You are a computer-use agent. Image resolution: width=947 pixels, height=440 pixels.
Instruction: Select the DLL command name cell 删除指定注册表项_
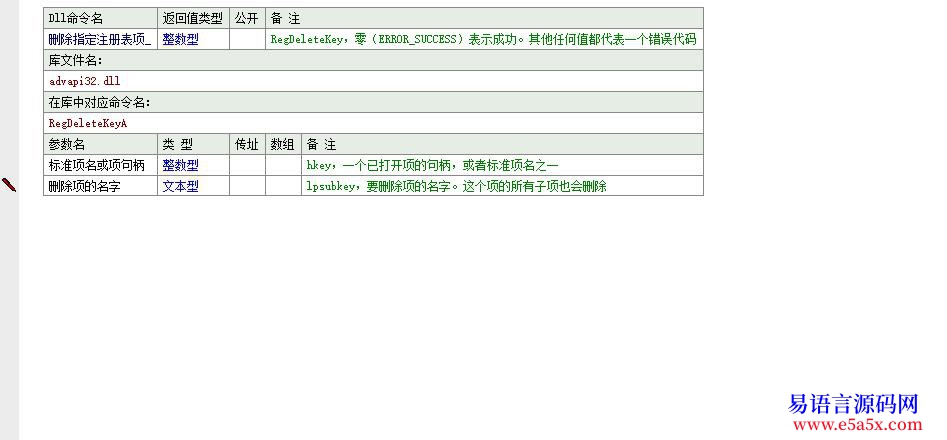click(x=100, y=39)
